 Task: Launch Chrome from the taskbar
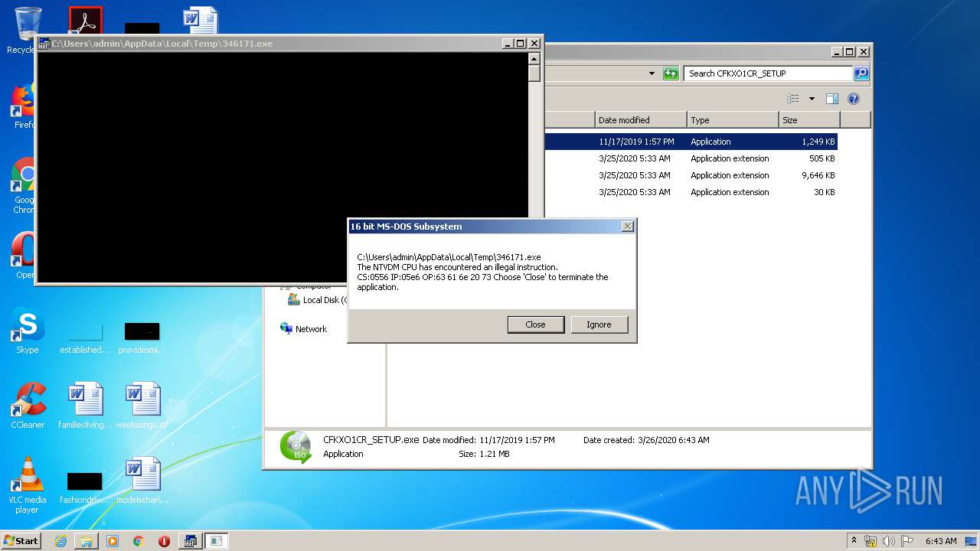(x=139, y=541)
